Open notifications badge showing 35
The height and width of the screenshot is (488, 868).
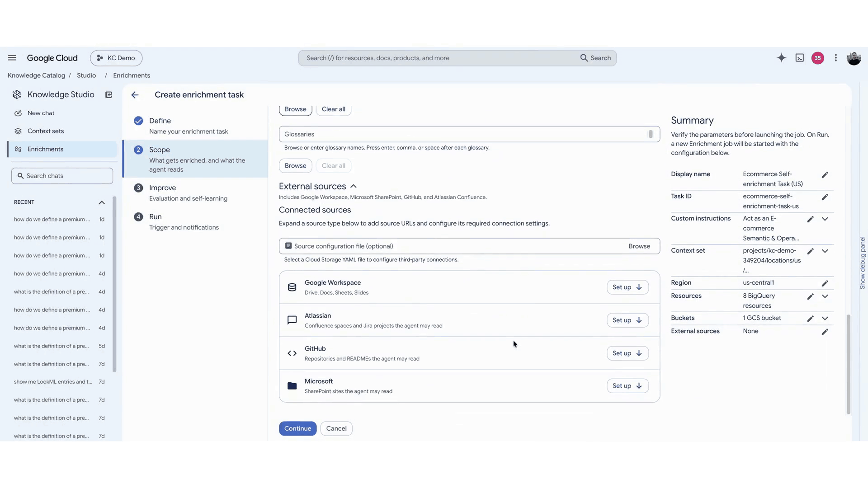coord(817,58)
